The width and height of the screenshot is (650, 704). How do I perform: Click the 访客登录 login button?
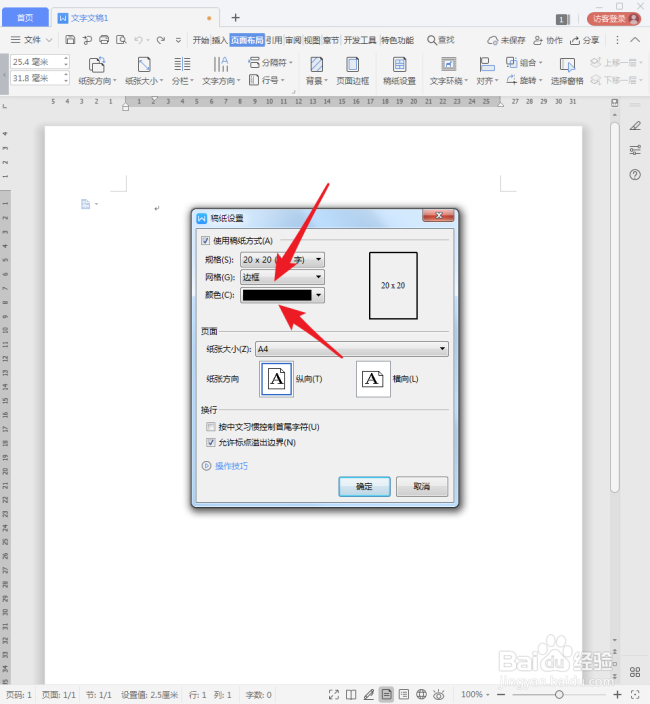pyautogui.click(x=614, y=18)
